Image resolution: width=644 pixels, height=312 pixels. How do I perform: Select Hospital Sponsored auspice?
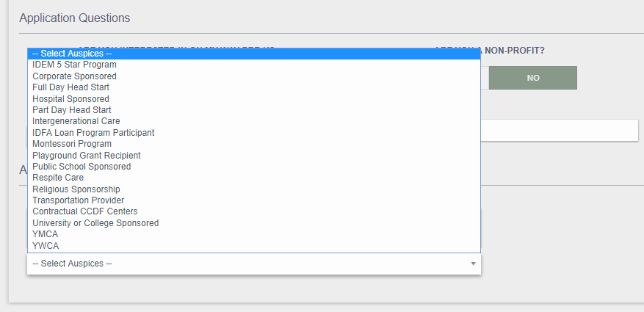pyautogui.click(x=70, y=99)
